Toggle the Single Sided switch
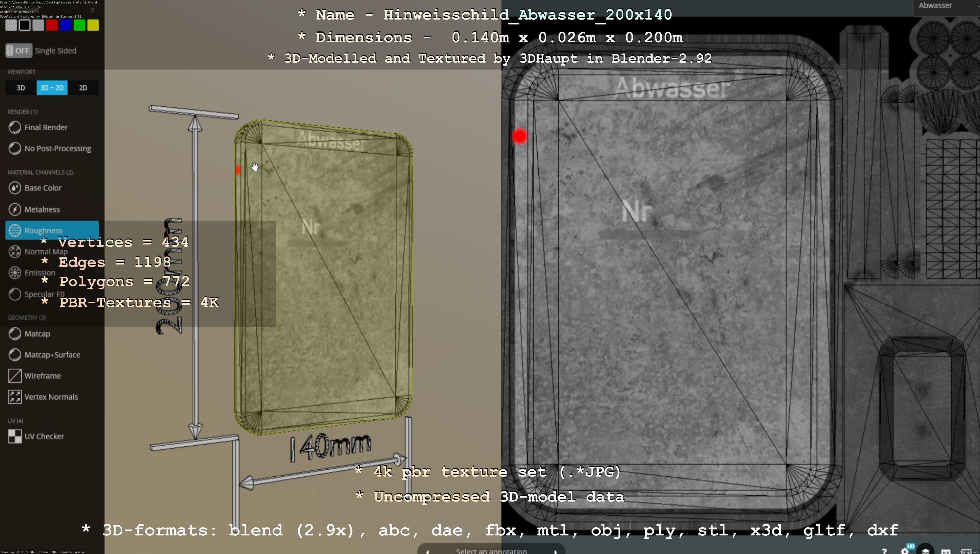 click(18, 51)
